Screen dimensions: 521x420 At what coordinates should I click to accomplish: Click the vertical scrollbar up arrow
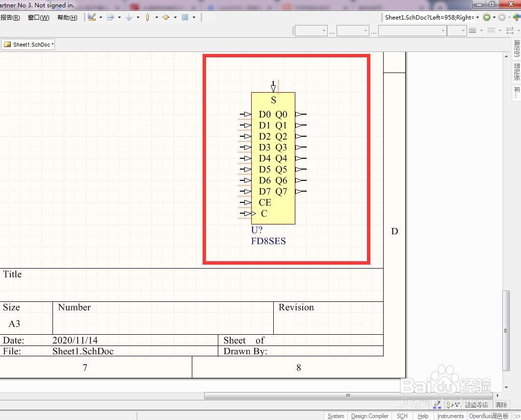tap(506, 56)
